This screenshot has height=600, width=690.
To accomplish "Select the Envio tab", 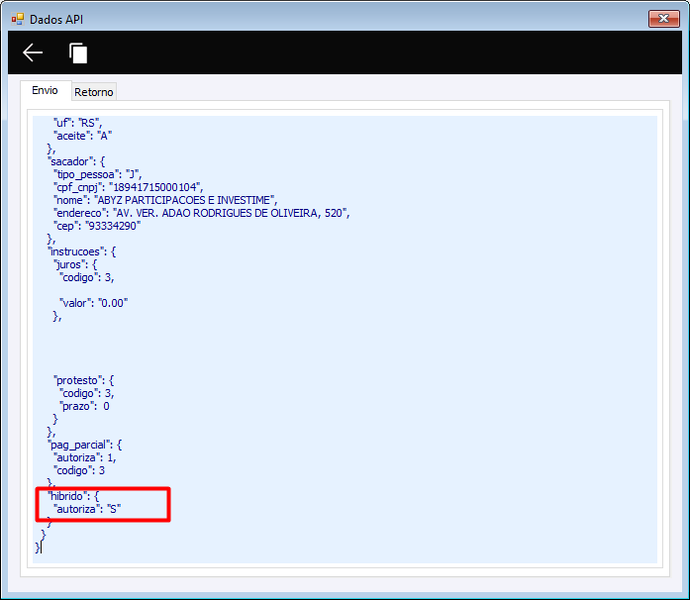I will pos(45,90).
